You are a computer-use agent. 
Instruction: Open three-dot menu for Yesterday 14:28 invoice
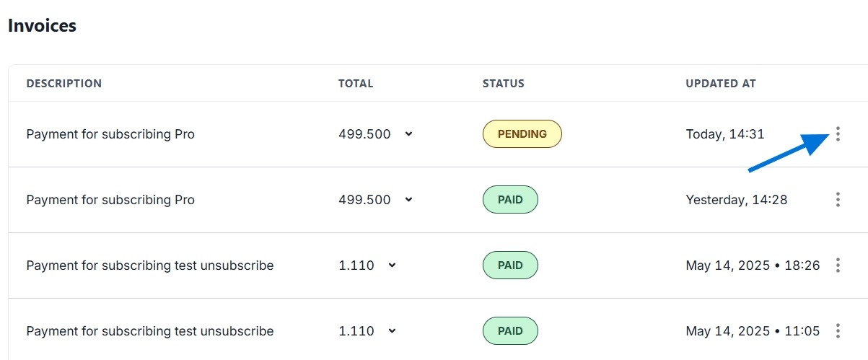(838, 200)
